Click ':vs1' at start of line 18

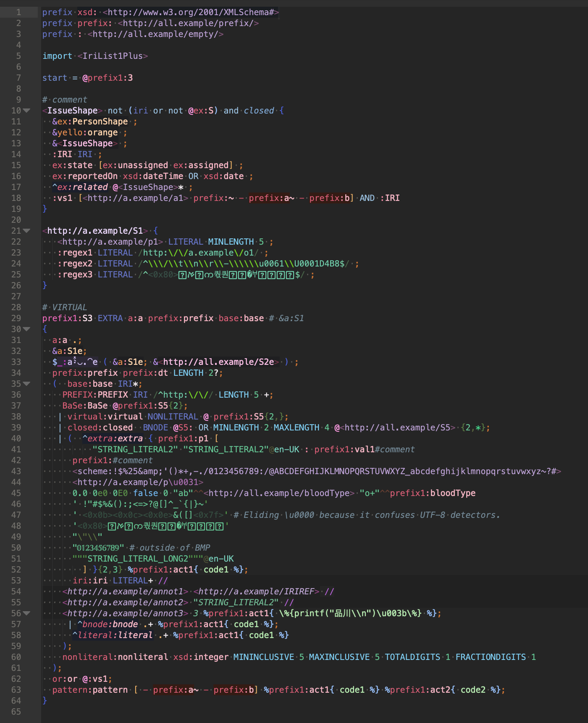62,198
